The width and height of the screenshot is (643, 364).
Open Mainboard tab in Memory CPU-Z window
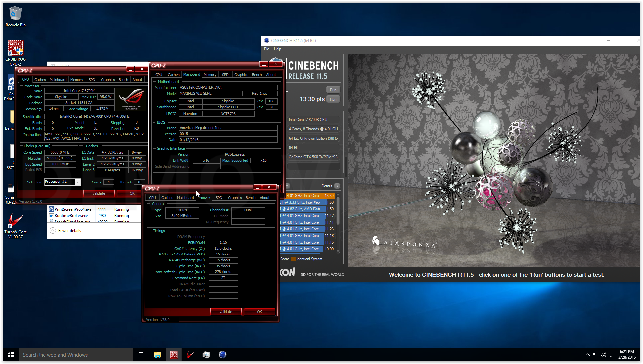coord(185,198)
